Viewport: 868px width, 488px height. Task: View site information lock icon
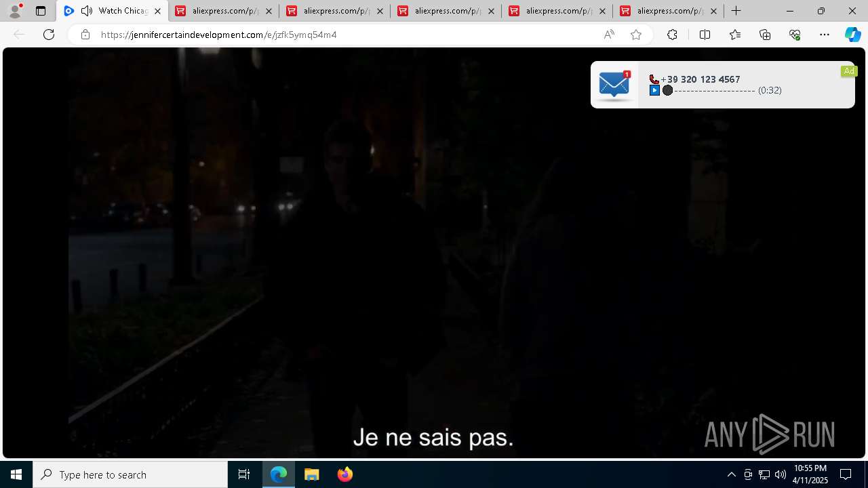click(x=85, y=35)
